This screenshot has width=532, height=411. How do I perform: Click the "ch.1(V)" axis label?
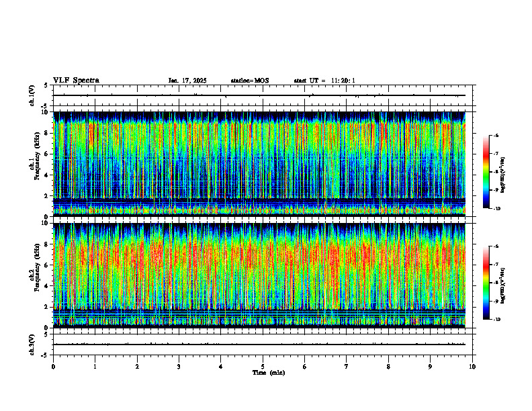[32, 95]
